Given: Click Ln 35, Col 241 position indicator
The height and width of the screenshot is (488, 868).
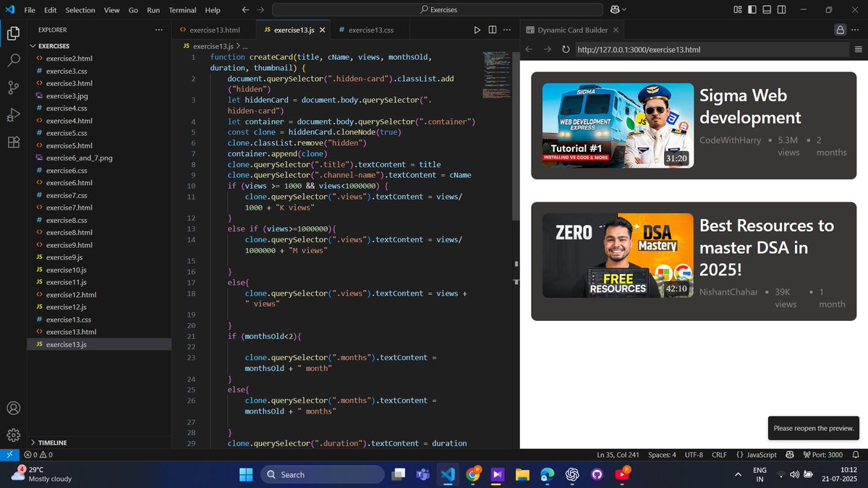Looking at the screenshot, I should point(618,455).
